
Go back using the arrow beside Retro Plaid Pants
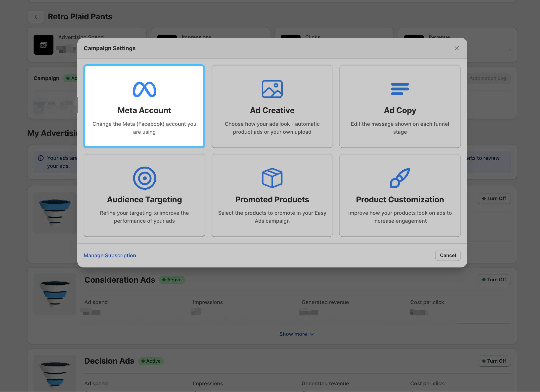coord(36,17)
